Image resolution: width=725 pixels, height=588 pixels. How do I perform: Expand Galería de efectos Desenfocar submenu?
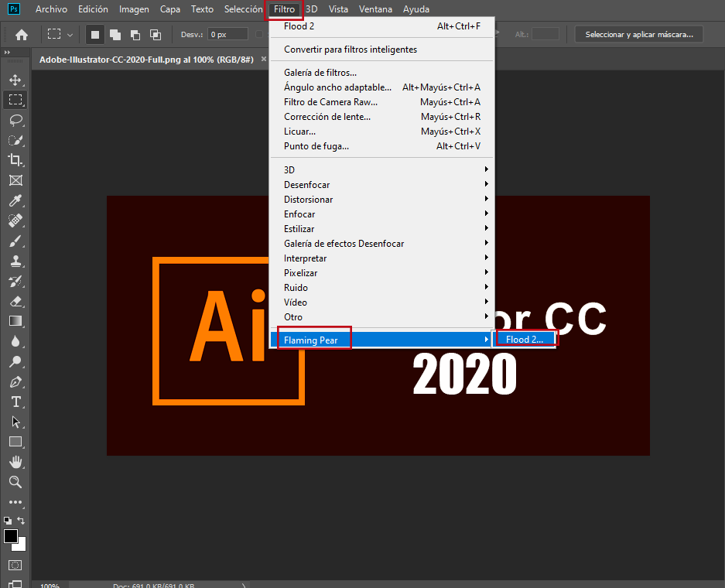(x=381, y=244)
